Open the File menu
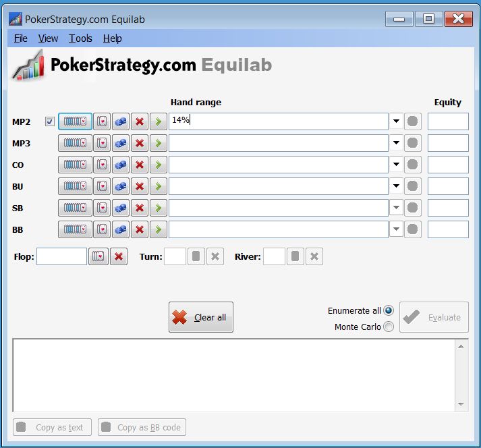Screen dimensions: 481x448 (20, 38)
